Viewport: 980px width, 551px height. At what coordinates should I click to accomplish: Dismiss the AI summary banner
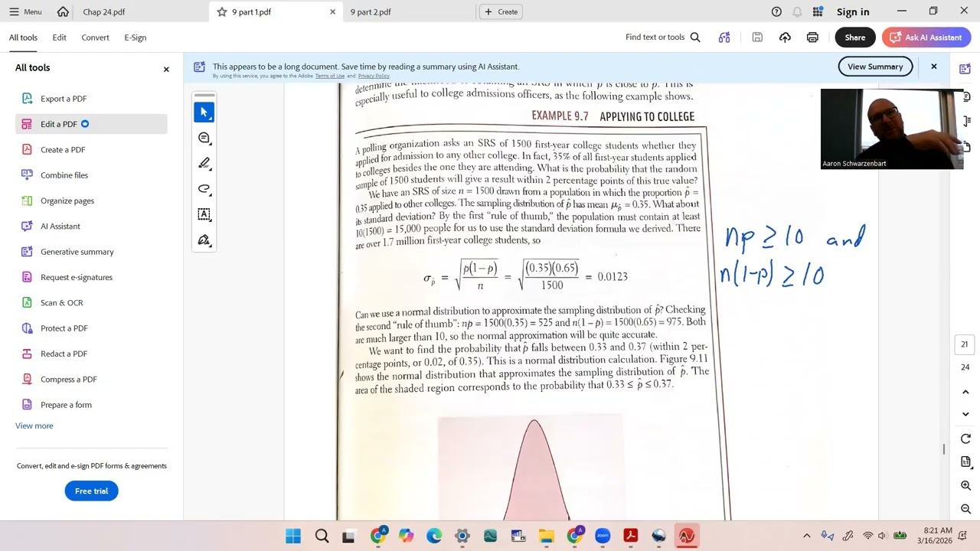coord(933,67)
